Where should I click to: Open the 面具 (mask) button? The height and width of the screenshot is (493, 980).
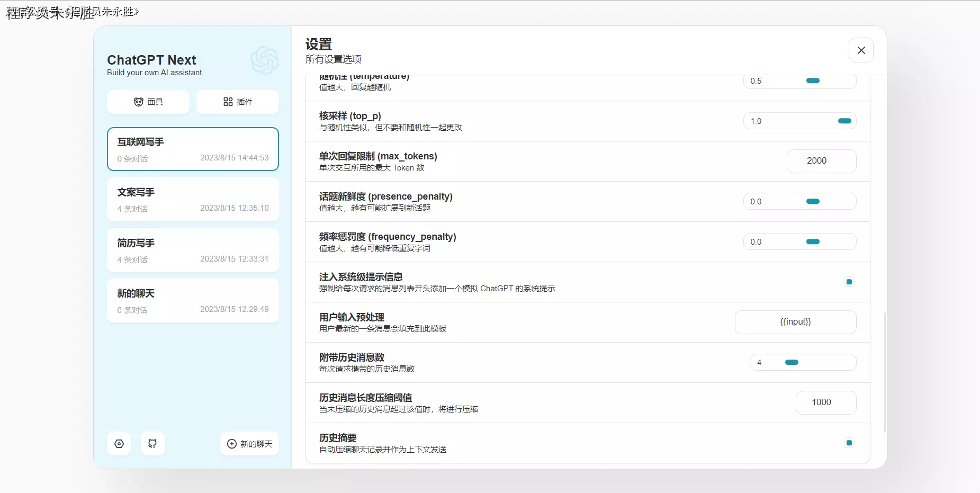click(x=148, y=102)
